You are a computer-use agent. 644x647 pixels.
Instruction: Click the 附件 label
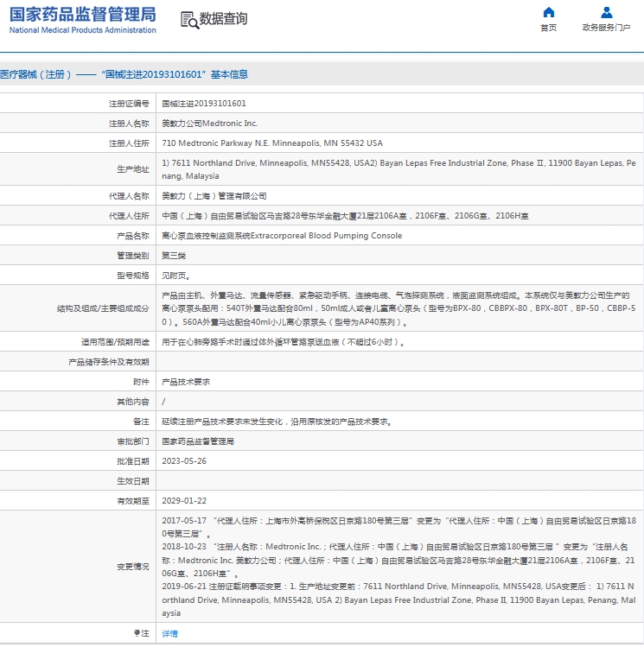[x=141, y=382]
